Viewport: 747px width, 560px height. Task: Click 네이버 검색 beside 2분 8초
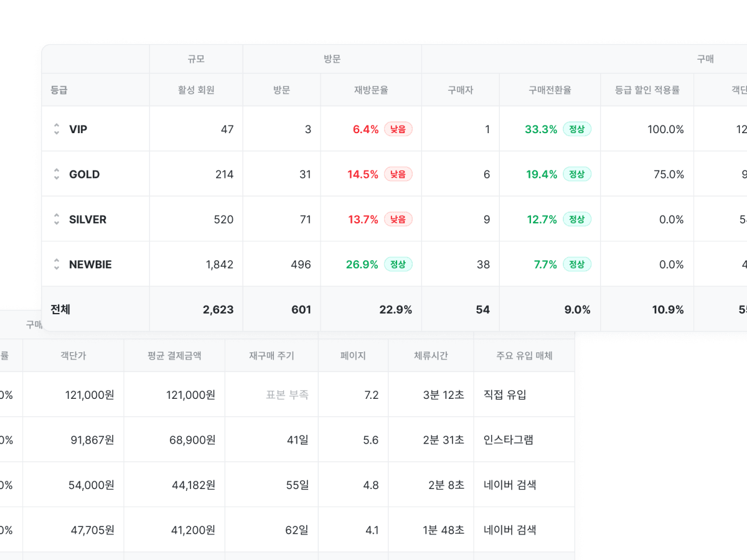(510, 485)
